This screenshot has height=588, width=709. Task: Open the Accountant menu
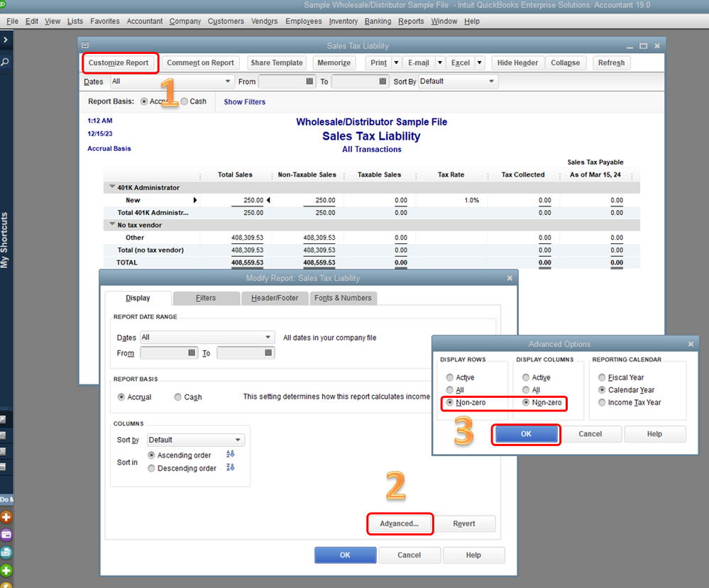[x=144, y=21]
